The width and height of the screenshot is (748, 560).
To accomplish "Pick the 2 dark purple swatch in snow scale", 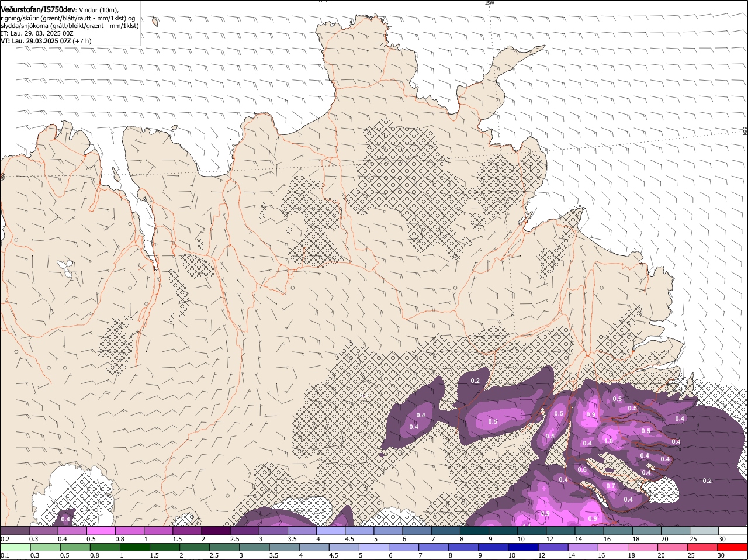I will click(x=216, y=530).
